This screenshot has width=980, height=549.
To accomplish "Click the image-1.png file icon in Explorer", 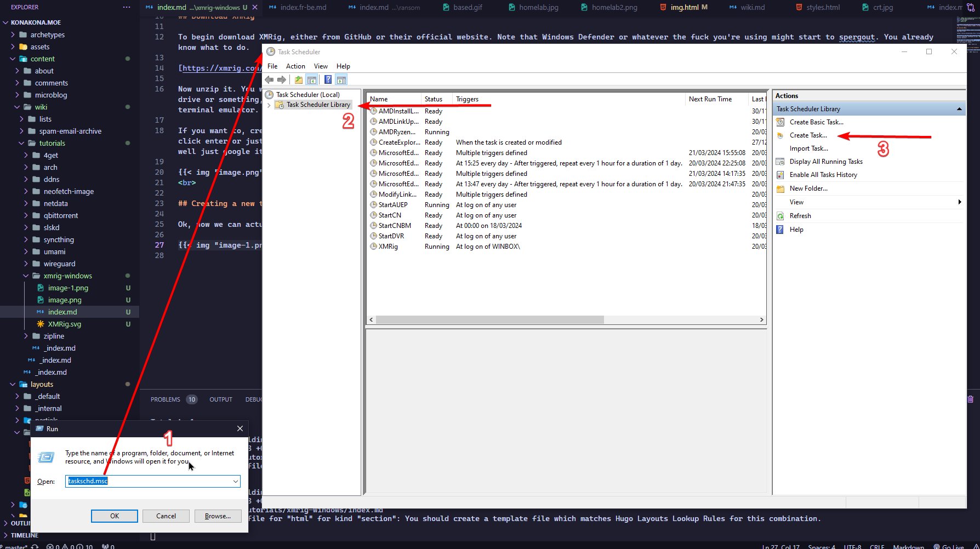I will [41, 288].
